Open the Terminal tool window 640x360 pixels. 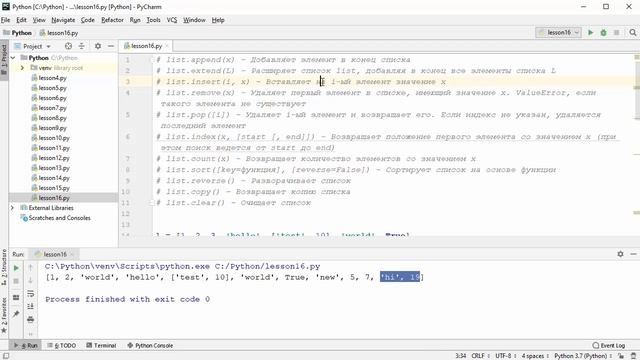pos(101,345)
